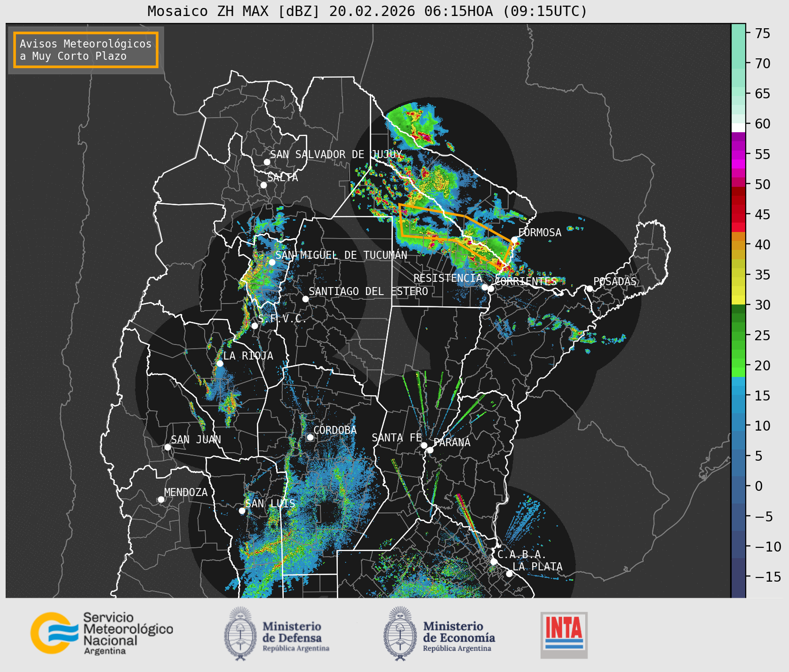Click the 0 label on the color scale
The width and height of the screenshot is (789, 672).
pyautogui.click(x=758, y=486)
